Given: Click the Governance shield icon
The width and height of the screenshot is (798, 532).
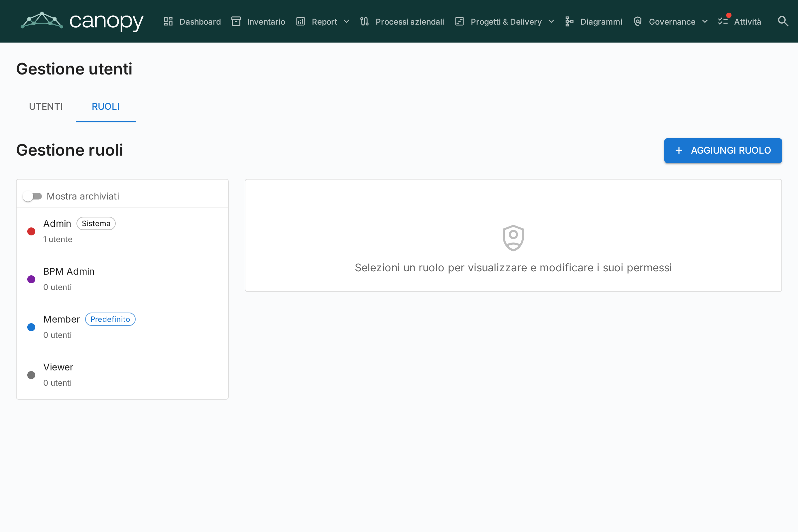Looking at the screenshot, I should [x=638, y=21].
